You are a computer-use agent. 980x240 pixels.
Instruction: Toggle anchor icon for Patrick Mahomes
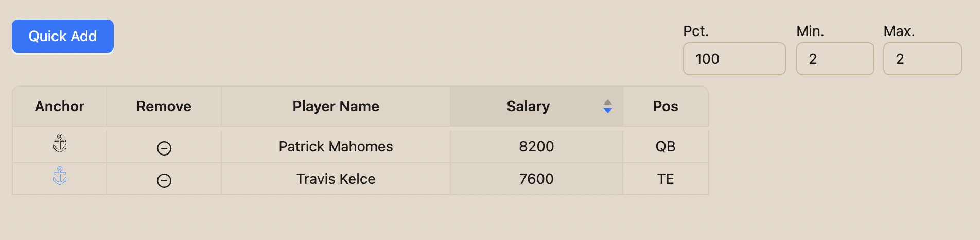pyautogui.click(x=60, y=143)
